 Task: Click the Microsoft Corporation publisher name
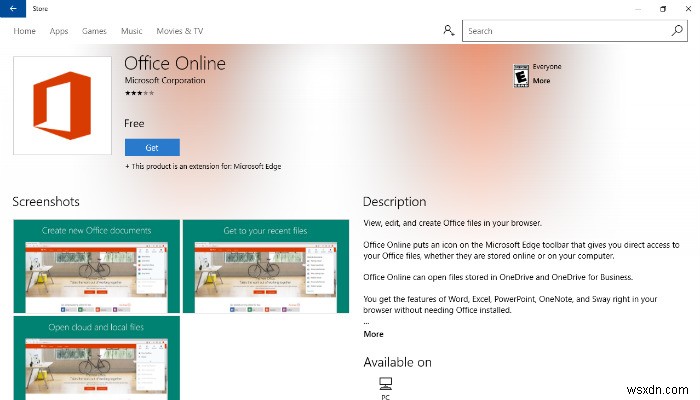(x=165, y=80)
